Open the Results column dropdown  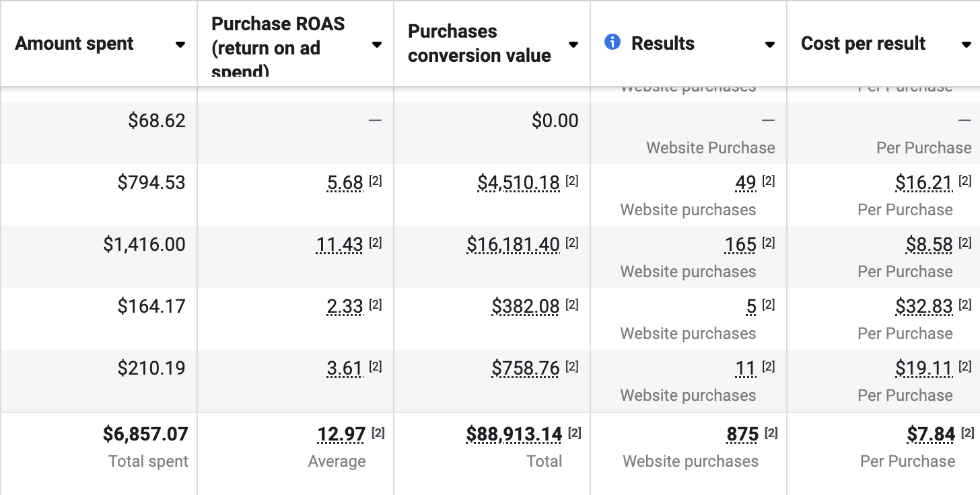(x=769, y=44)
